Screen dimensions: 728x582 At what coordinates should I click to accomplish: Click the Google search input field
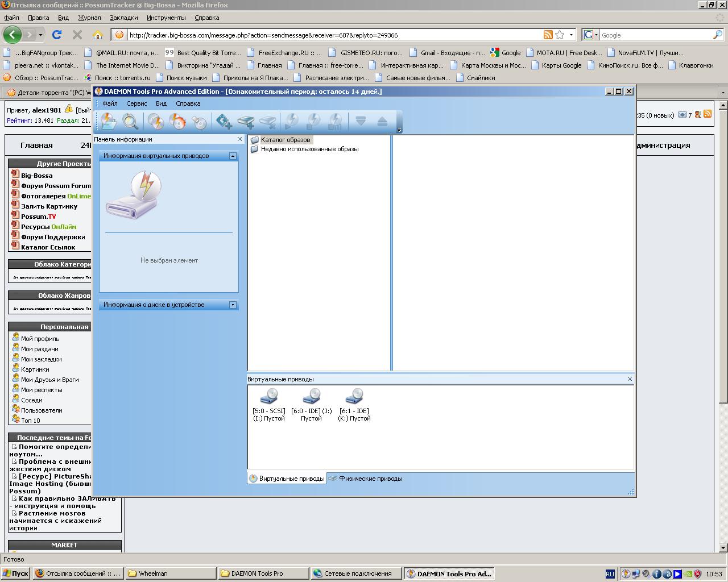655,35
